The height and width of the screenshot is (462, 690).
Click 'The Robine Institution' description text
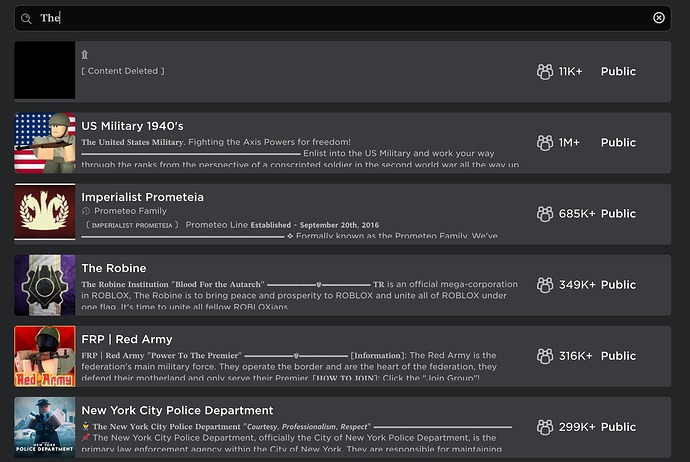125,285
